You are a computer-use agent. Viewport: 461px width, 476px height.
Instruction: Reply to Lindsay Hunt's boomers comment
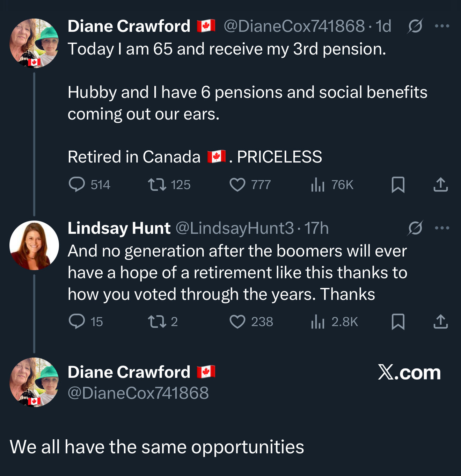[86, 322]
